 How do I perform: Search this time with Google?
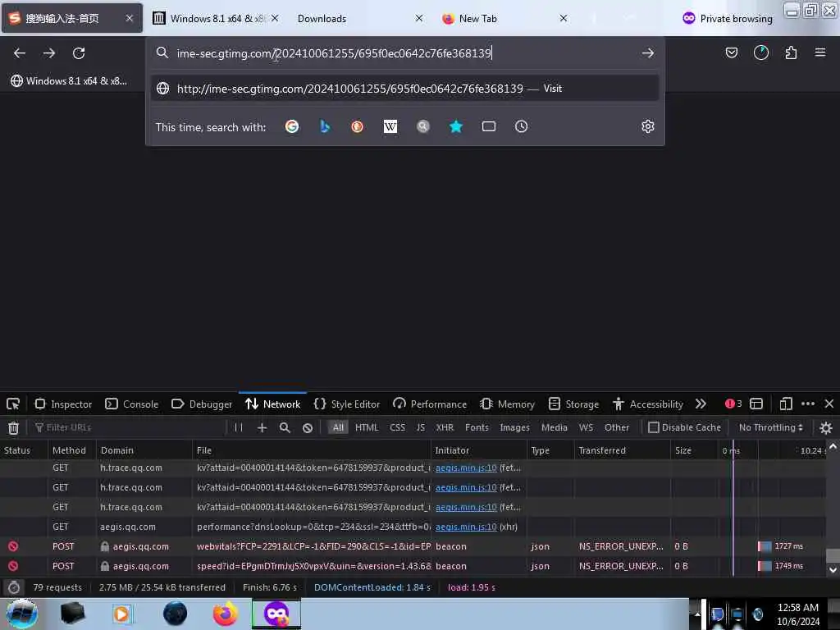(x=292, y=126)
